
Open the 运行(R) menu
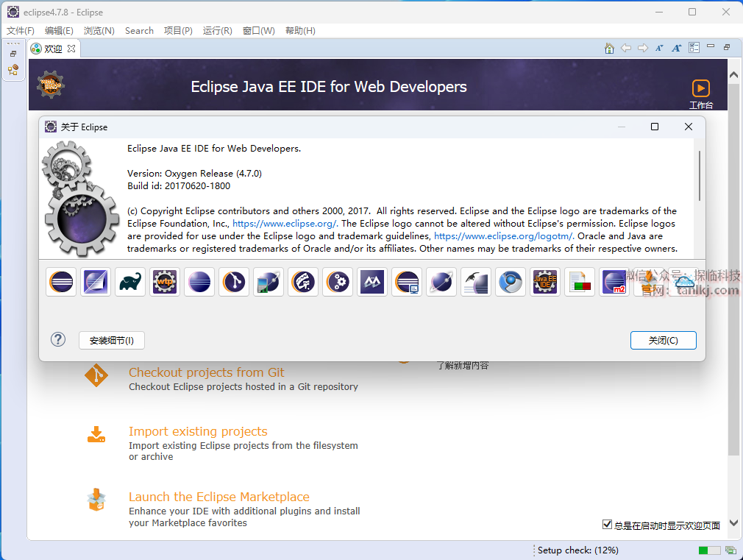[218, 31]
